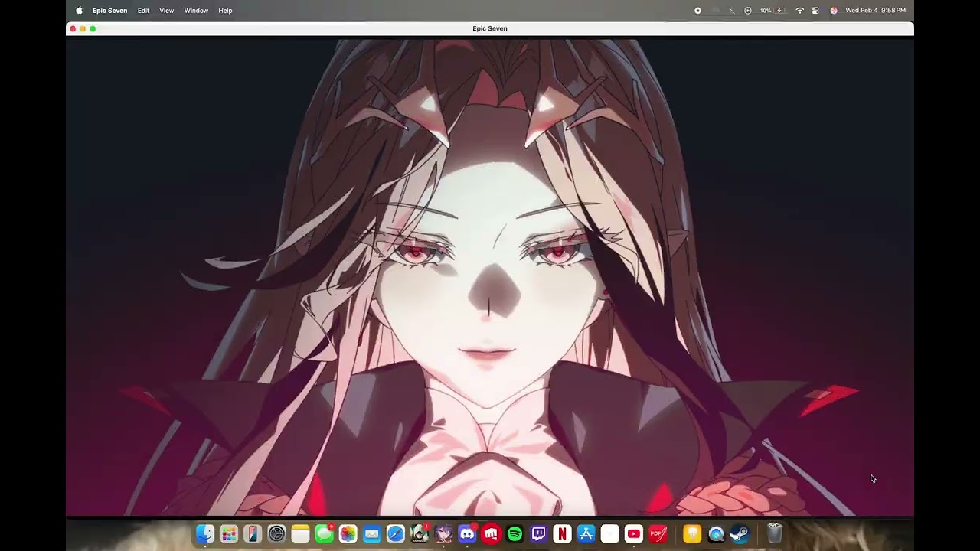
Task: Open the Help menu
Action: point(225,11)
